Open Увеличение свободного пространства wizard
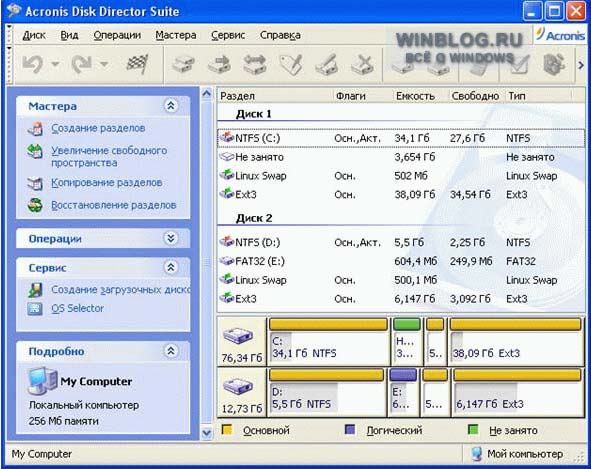591x469 pixels. (109, 156)
